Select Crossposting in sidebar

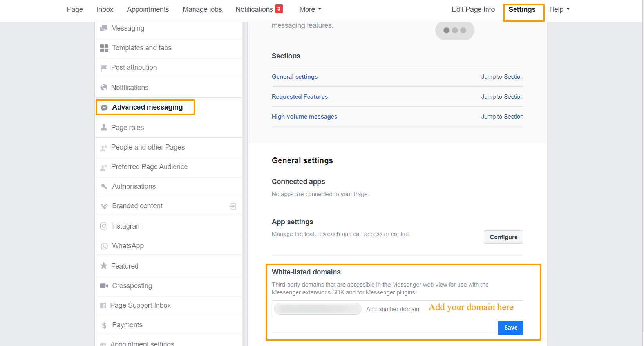[168, 286]
